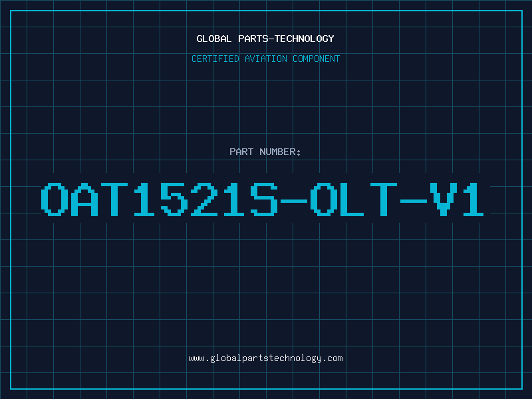
Task: Select the CERTIFIED AVIATION COMPONENT subtitle
Action: (x=265, y=59)
